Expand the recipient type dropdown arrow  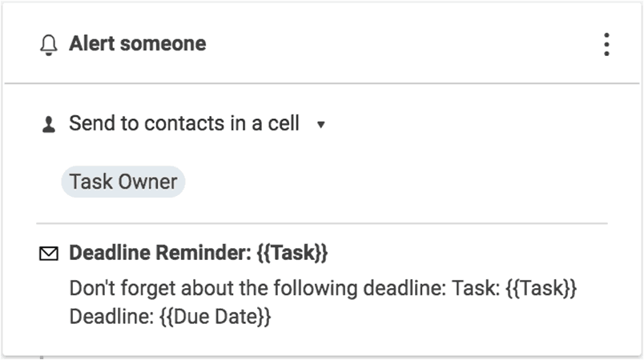pyautogui.click(x=321, y=126)
